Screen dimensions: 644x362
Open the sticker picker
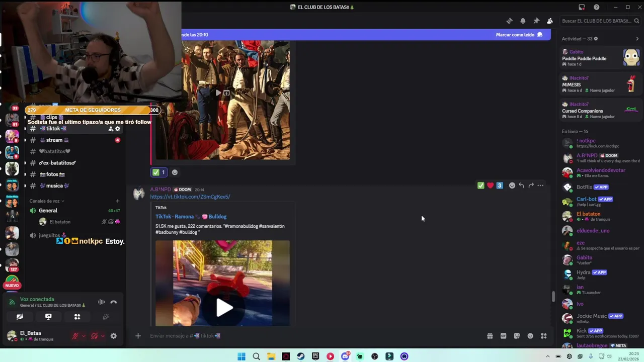[517, 336]
